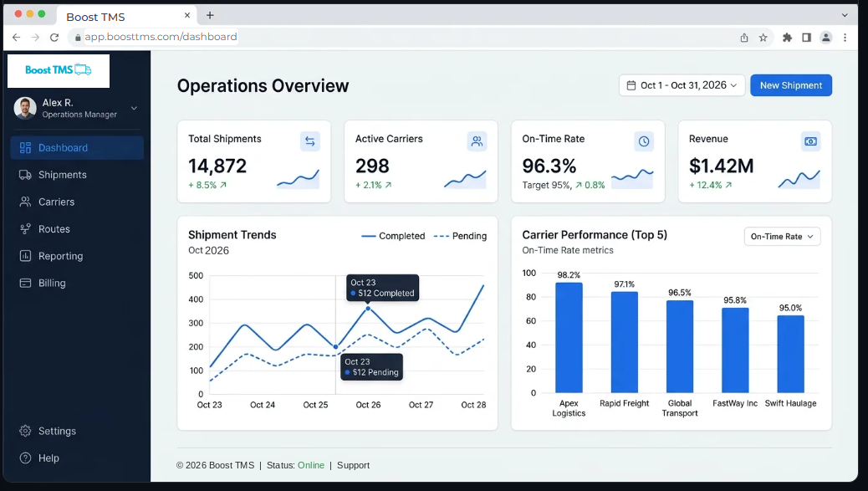This screenshot has height=491, width=868.
Task: Click the Active Carriers people icon
Action: [x=477, y=141]
